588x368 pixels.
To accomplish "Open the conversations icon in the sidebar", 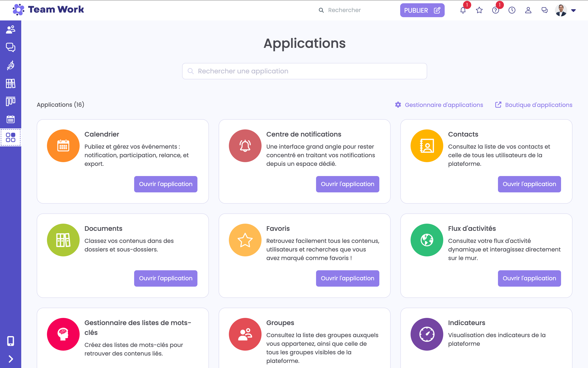I will 10,47.
